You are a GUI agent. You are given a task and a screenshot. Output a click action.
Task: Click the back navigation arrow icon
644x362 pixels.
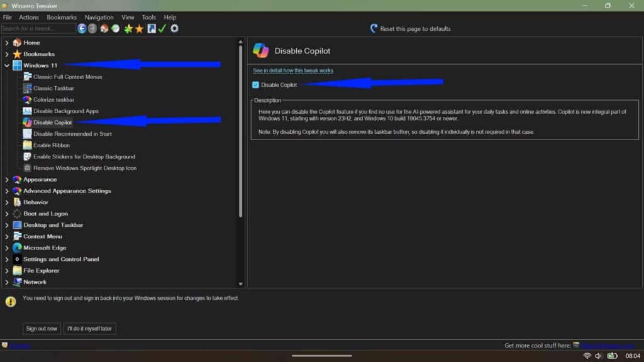coord(81,28)
